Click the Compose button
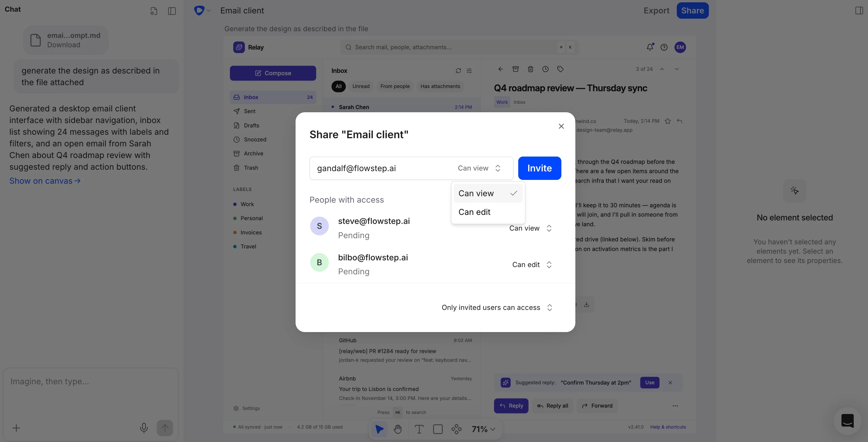This screenshot has width=868, height=442. pyautogui.click(x=273, y=73)
